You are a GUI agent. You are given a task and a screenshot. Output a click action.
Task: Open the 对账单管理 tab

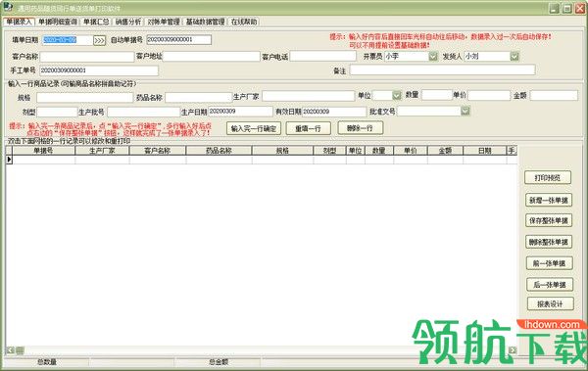[164, 22]
